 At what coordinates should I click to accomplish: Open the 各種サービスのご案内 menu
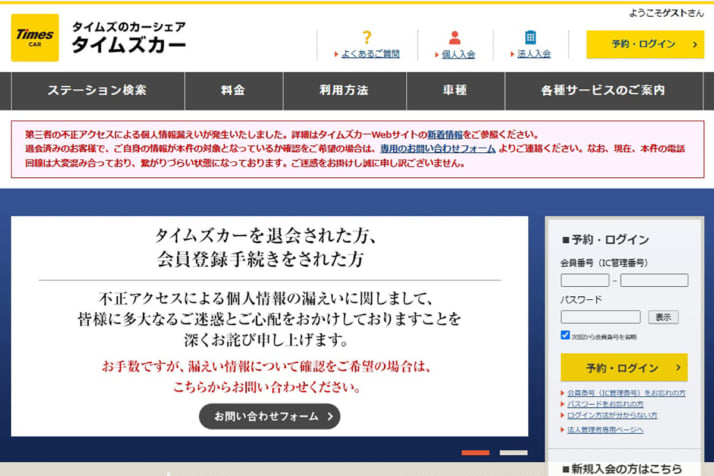(603, 90)
